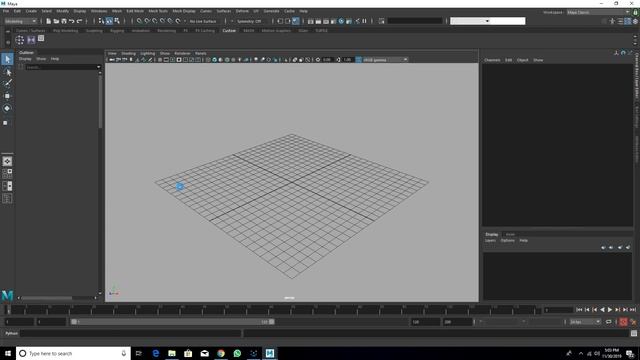Screen dimensions: 640x360
Task: Open WhatsApp from the Windows taskbar
Action: [237, 353]
